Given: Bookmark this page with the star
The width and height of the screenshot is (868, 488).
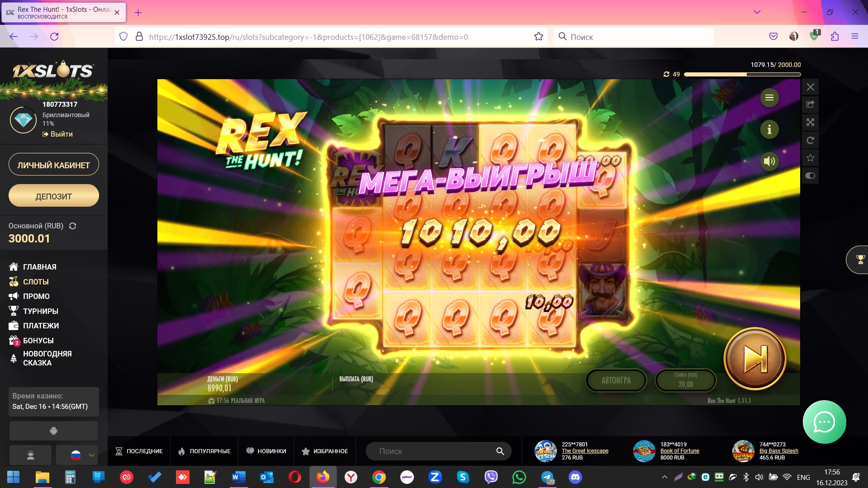Looking at the screenshot, I should pyautogui.click(x=538, y=37).
